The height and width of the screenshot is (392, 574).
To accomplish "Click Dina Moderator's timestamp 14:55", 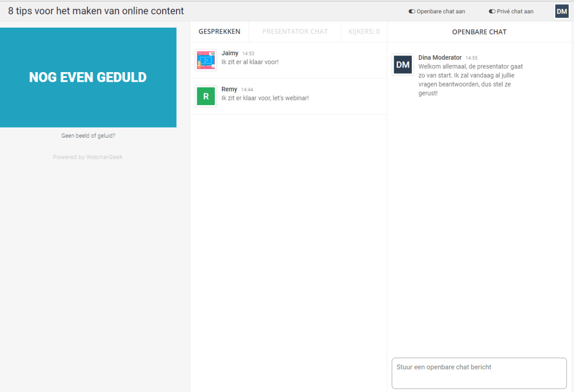I will [x=472, y=57].
